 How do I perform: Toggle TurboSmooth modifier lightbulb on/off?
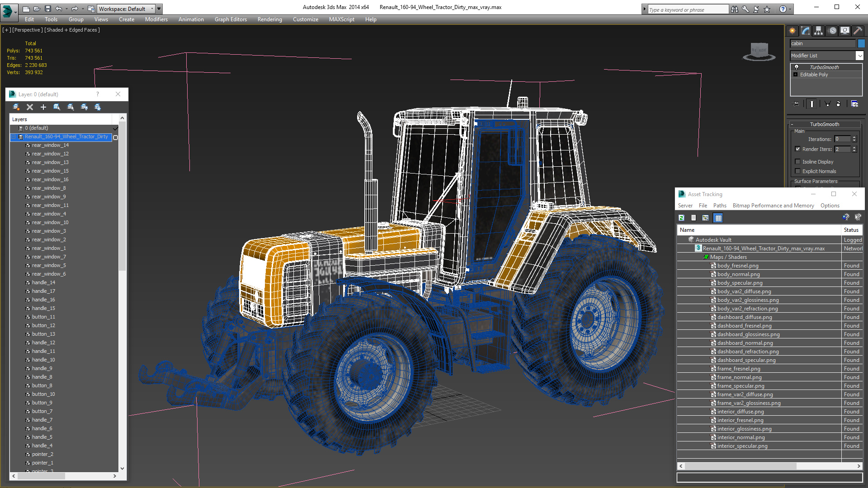(x=797, y=67)
